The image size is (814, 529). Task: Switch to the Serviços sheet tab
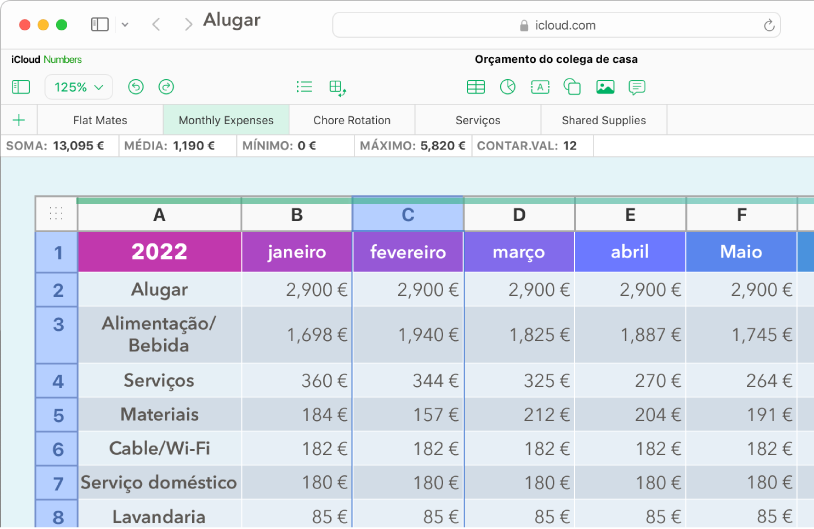click(478, 120)
